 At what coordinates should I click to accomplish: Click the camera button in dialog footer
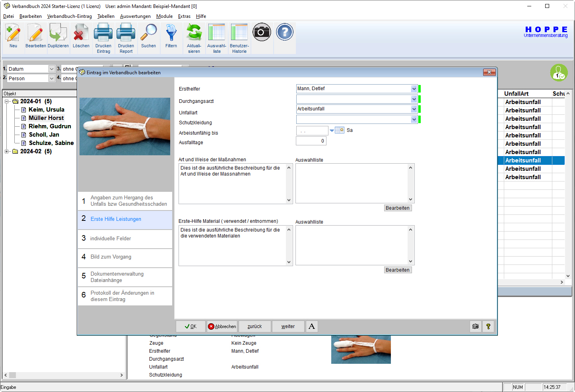point(476,326)
